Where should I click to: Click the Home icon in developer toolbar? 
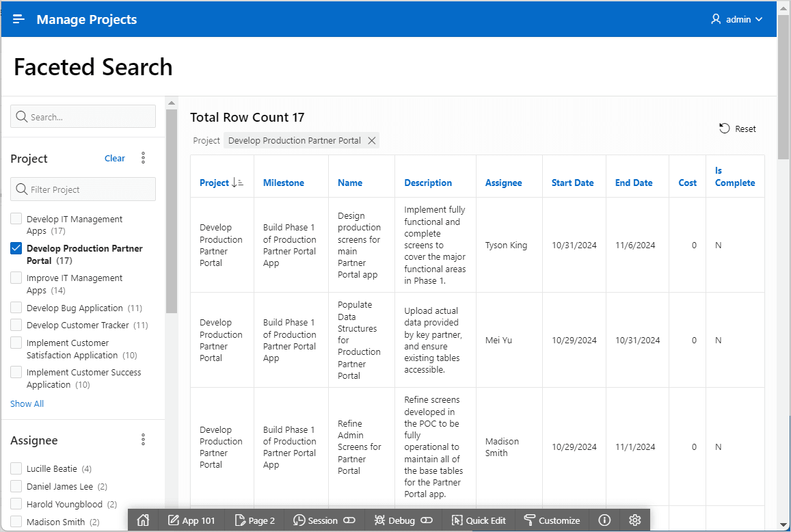click(x=144, y=520)
